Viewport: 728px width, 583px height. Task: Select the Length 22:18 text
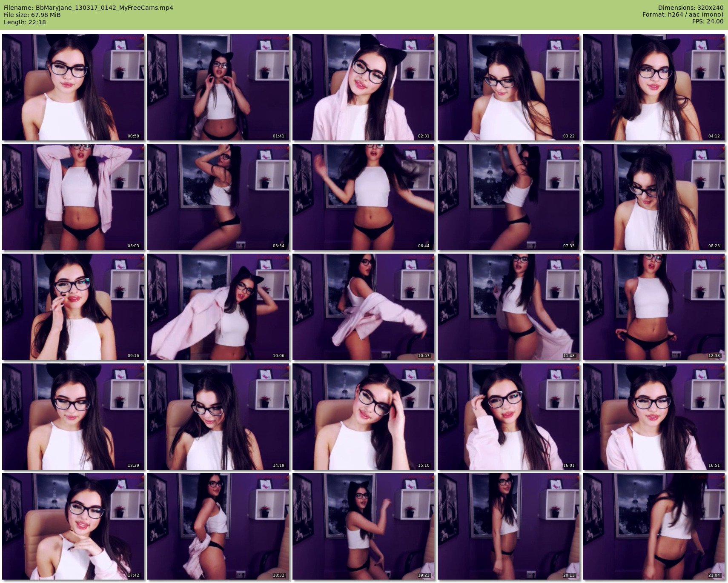click(25, 22)
